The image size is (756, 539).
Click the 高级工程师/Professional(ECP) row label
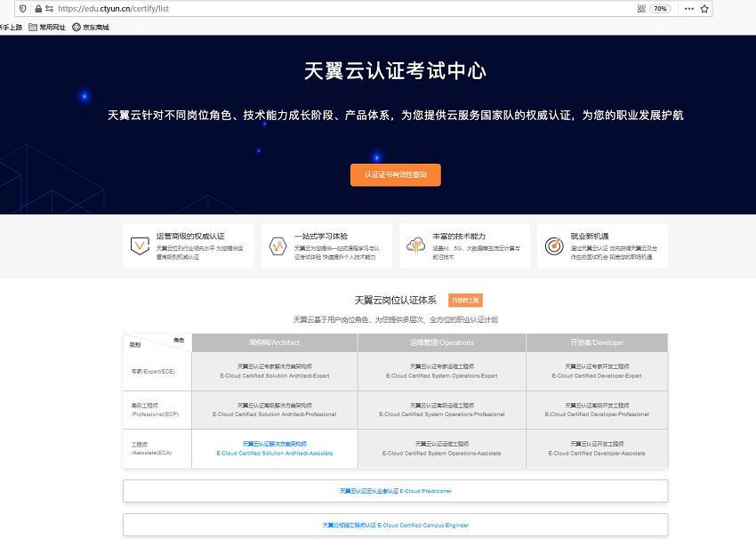pyautogui.click(x=155, y=410)
